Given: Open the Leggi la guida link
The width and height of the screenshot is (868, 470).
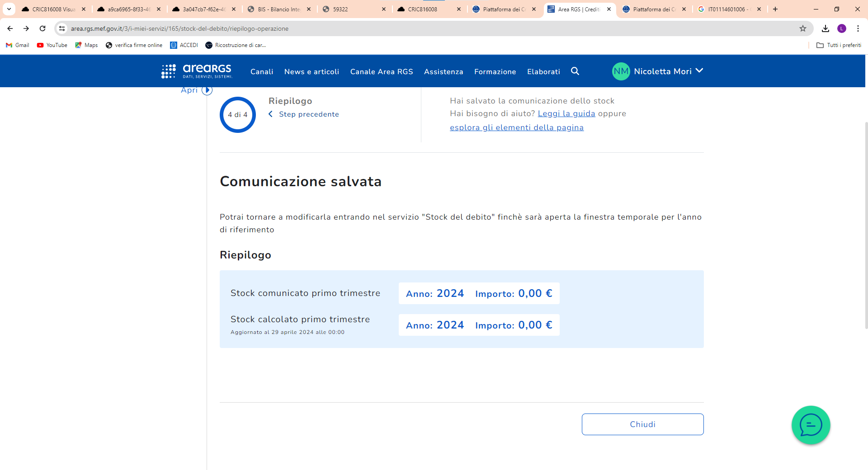Looking at the screenshot, I should 566,113.
